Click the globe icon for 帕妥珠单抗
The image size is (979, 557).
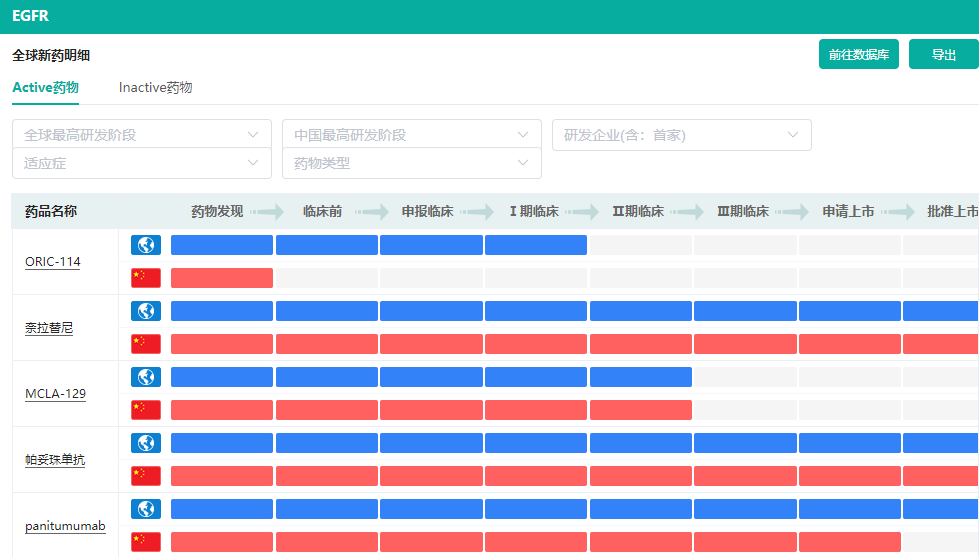pyautogui.click(x=146, y=443)
